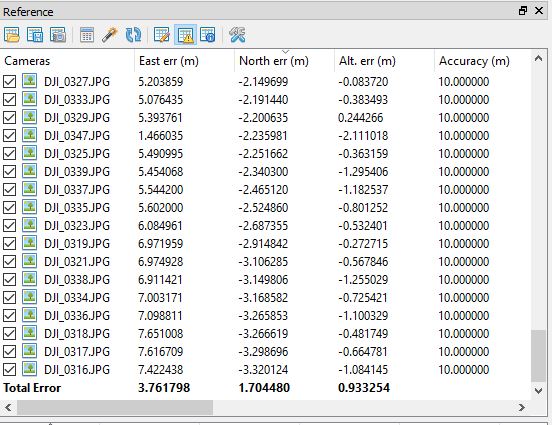Click the photo icon for DJI_0329.JPG
The image size is (552, 425).
[x=30, y=117]
